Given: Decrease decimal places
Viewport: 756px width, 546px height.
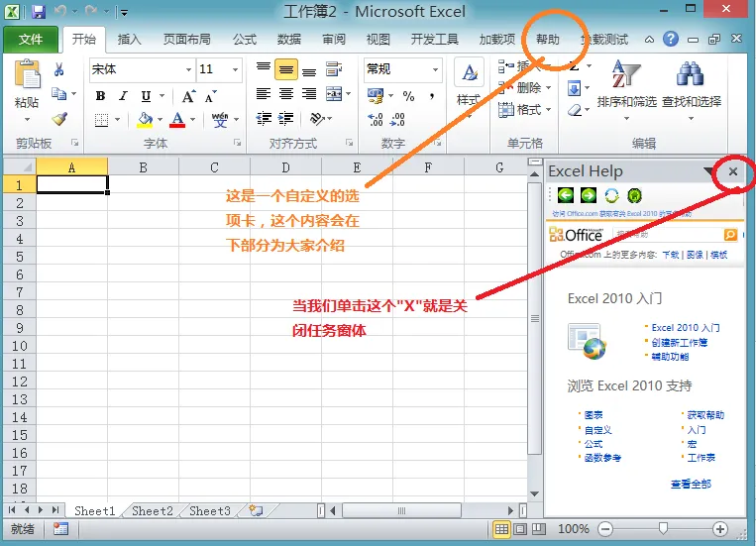Looking at the screenshot, I should pyautogui.click(x=397, y=119).
